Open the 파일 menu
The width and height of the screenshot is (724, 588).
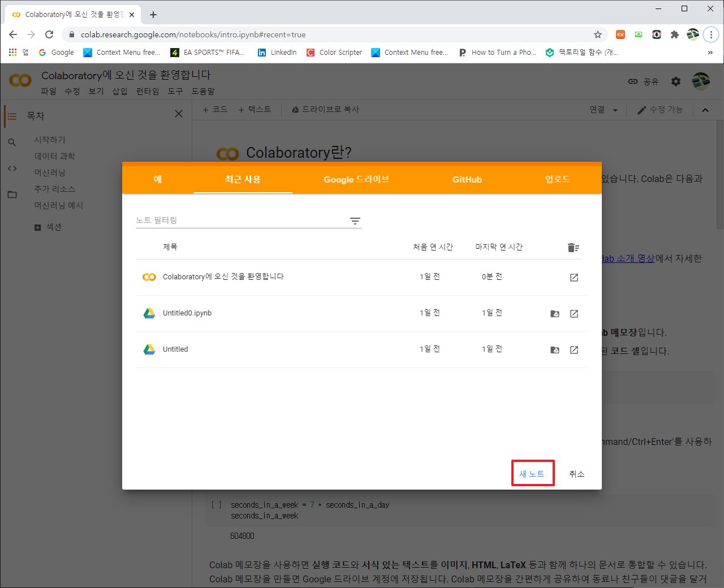tap(49, 91)
